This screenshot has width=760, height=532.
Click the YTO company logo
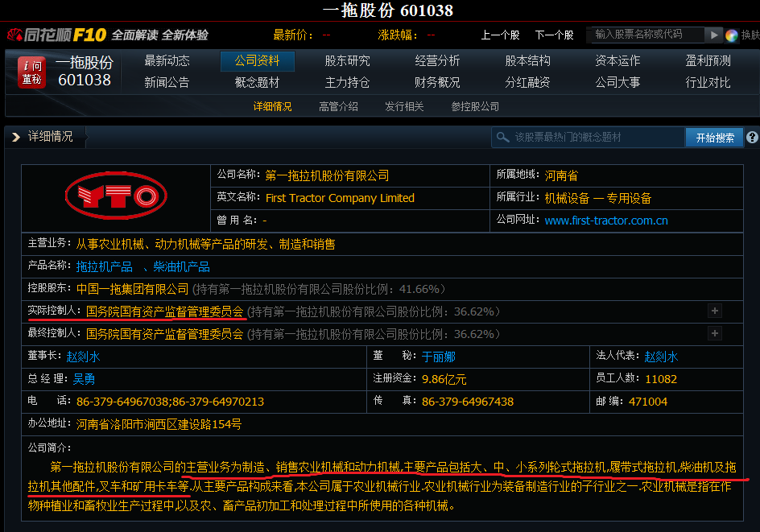coord(116,196)
